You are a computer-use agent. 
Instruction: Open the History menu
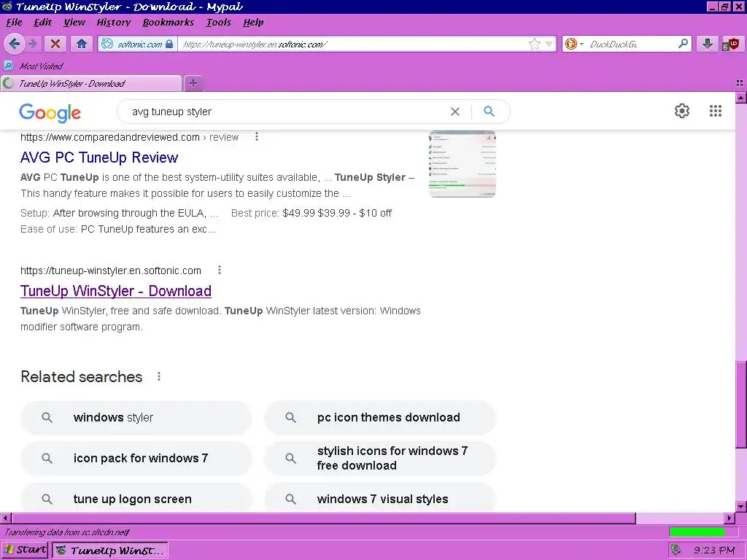point(113,23)
